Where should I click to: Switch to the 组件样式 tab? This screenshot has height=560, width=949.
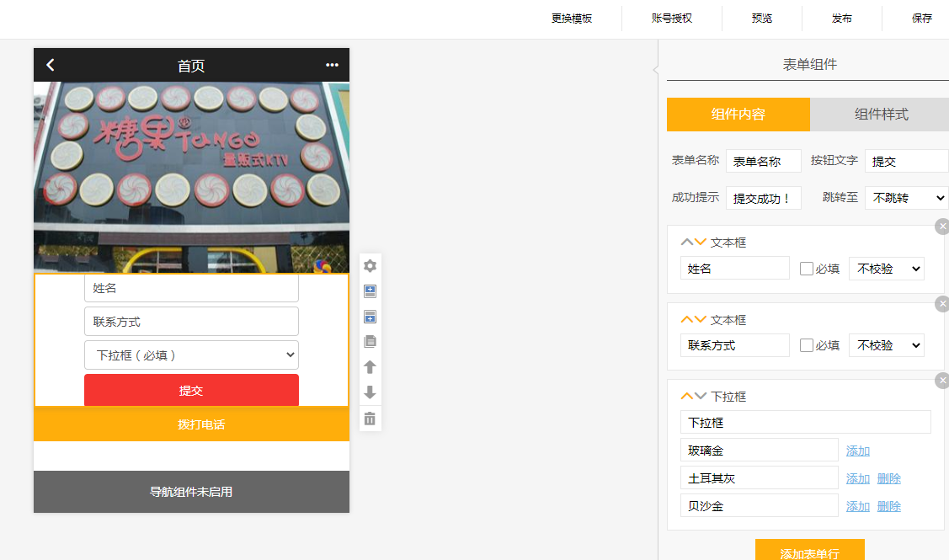click(881, 115)
